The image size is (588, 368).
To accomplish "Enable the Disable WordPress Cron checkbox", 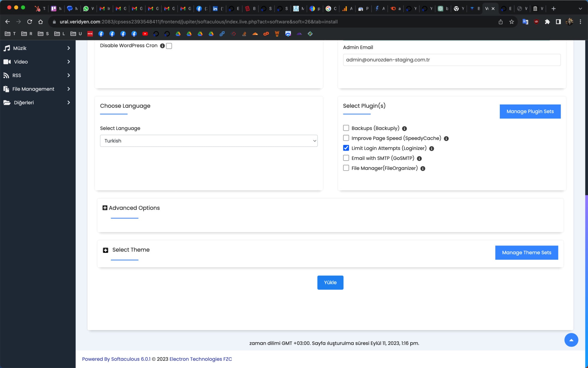I will point(169,46).
